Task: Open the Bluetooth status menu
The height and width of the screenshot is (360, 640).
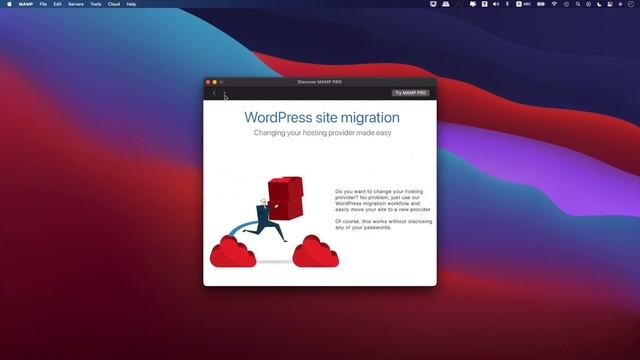Action: click(507, 4)
